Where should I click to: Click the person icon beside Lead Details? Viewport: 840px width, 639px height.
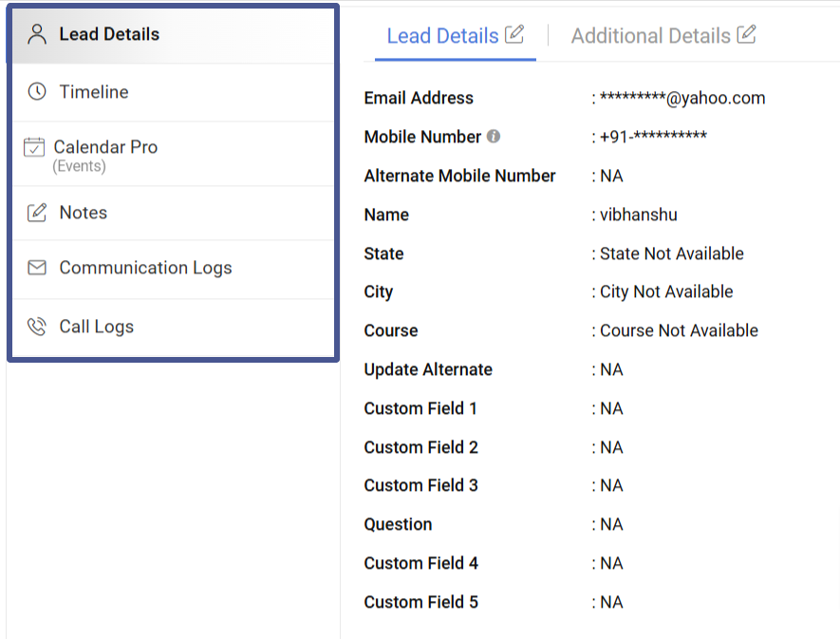point(37,35)
